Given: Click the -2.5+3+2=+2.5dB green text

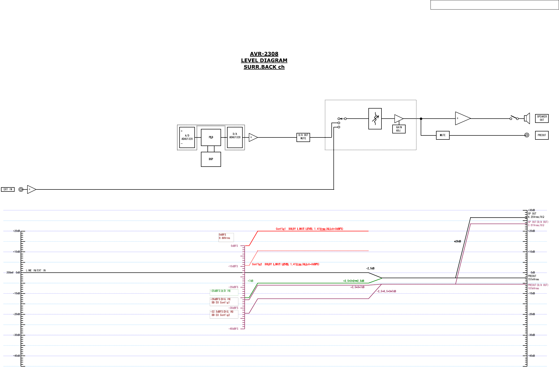Looking at the screenshot, I should [354, 281].
